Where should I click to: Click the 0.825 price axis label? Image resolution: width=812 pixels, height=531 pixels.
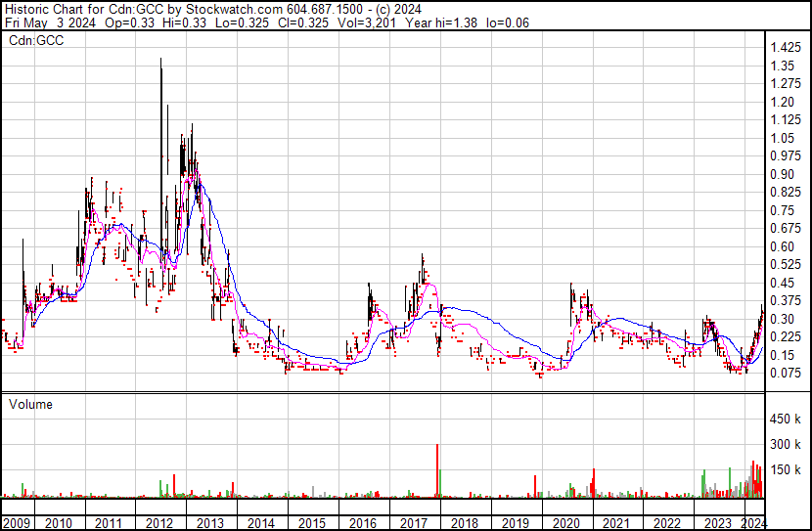(x=786, y=193)
